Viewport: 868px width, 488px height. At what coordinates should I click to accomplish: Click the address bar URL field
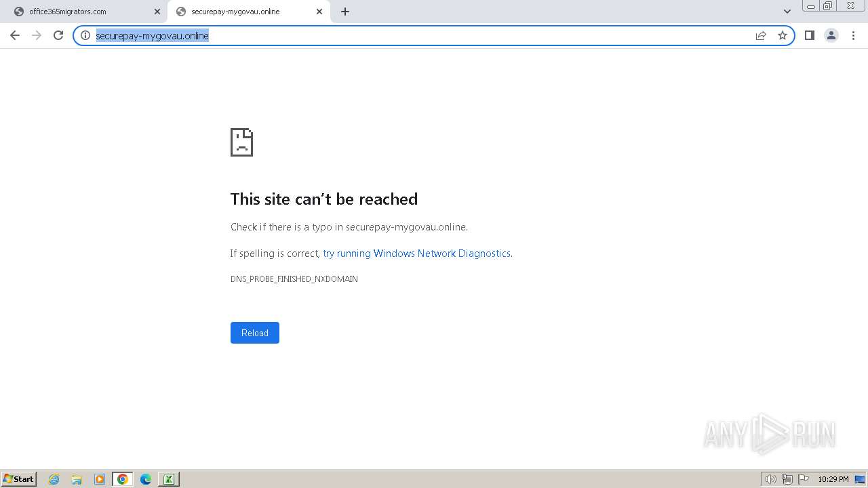(x=420, y=35)
